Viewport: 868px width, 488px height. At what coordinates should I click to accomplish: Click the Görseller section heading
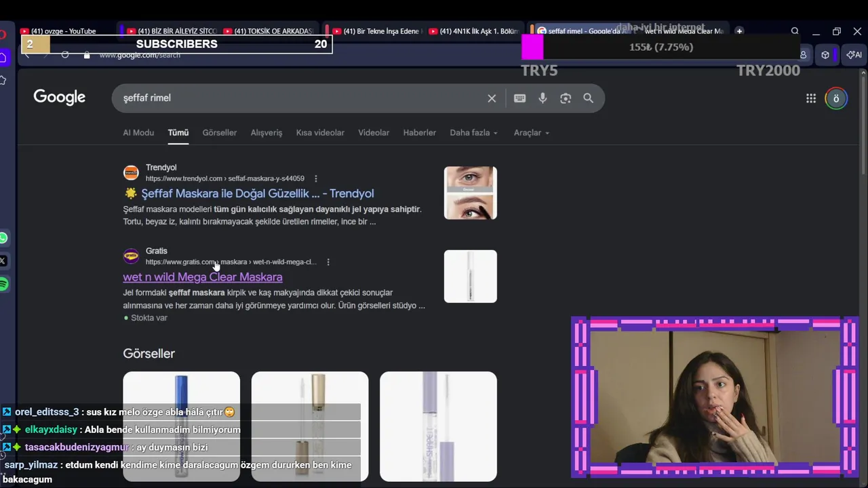[149, 354]
